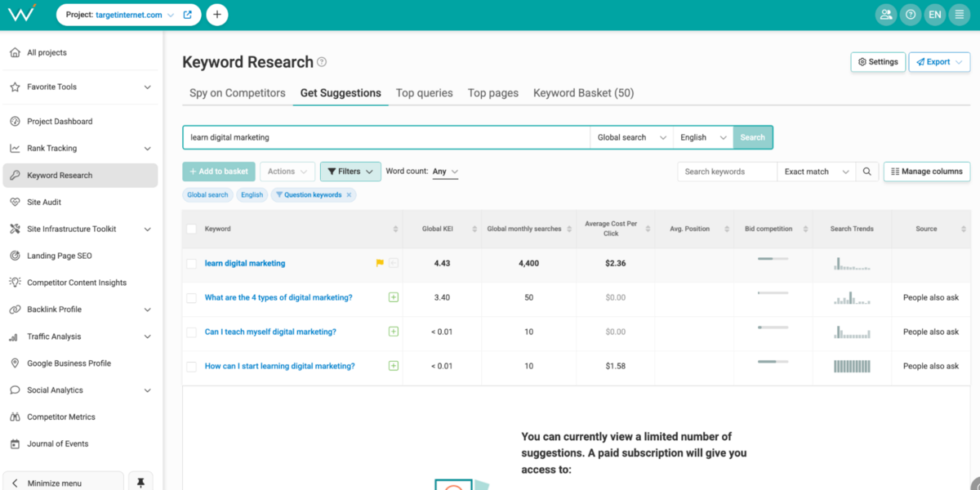
Task: Expand Site Infrastructure Toolkit submenu
Action: (x=148, y=229)
